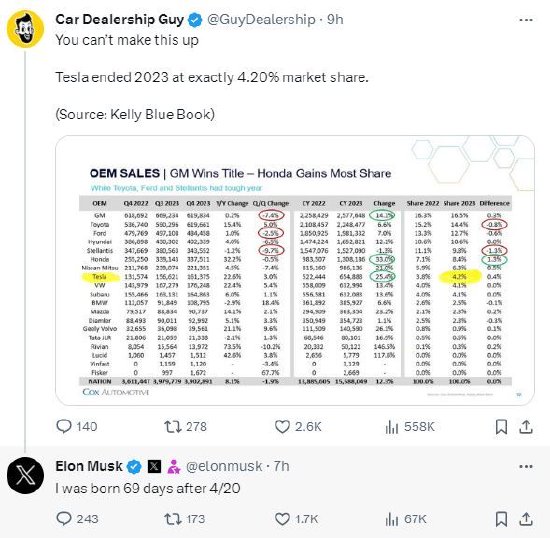The image size is (550, 538).
Task: View analytics showing 67K views
Action: (x=406, y=519)
